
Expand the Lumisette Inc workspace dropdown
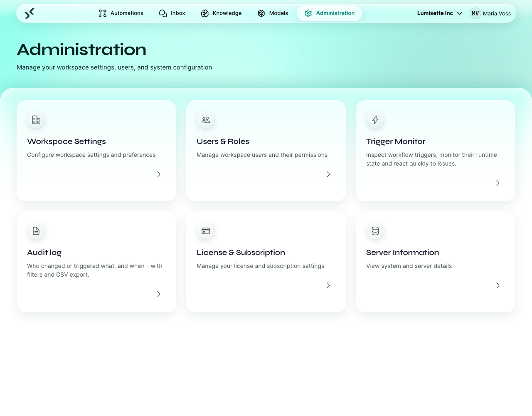[440, 13]
